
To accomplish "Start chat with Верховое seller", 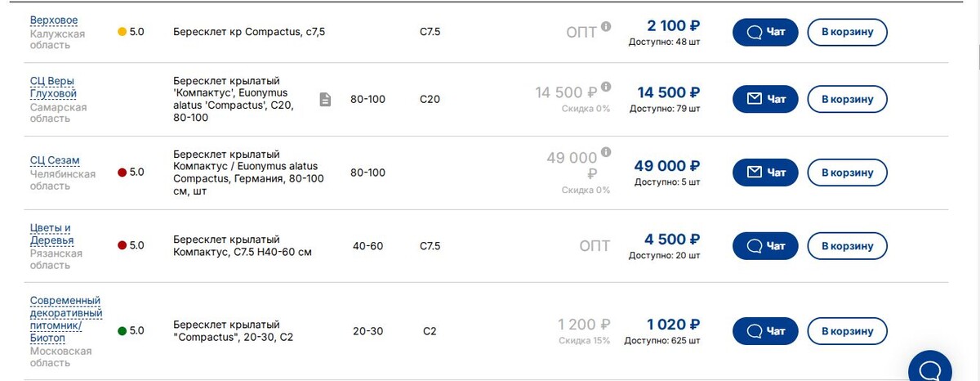I will coord(765,33).
